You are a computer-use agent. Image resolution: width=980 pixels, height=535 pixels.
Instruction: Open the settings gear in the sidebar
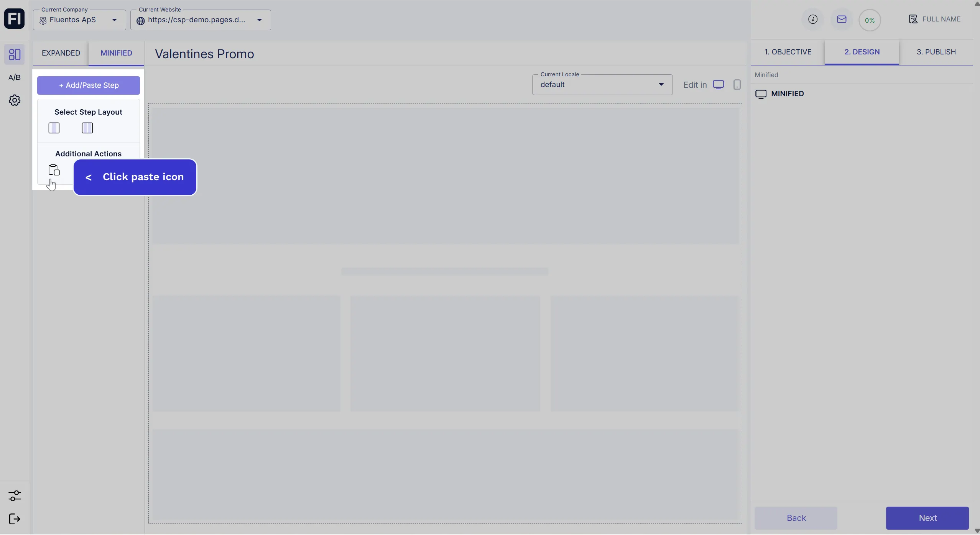(x=15, y=100)
